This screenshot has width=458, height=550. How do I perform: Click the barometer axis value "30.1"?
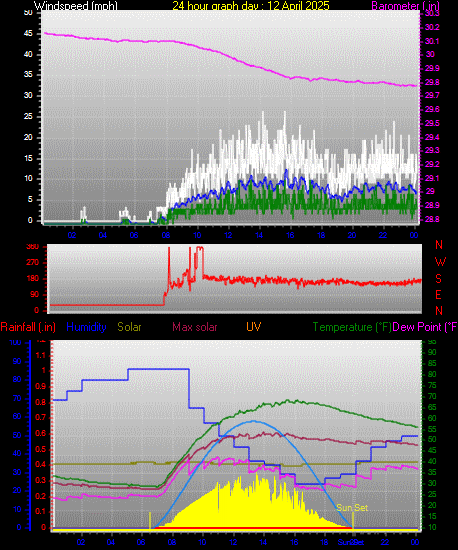(x=432, y=41)
